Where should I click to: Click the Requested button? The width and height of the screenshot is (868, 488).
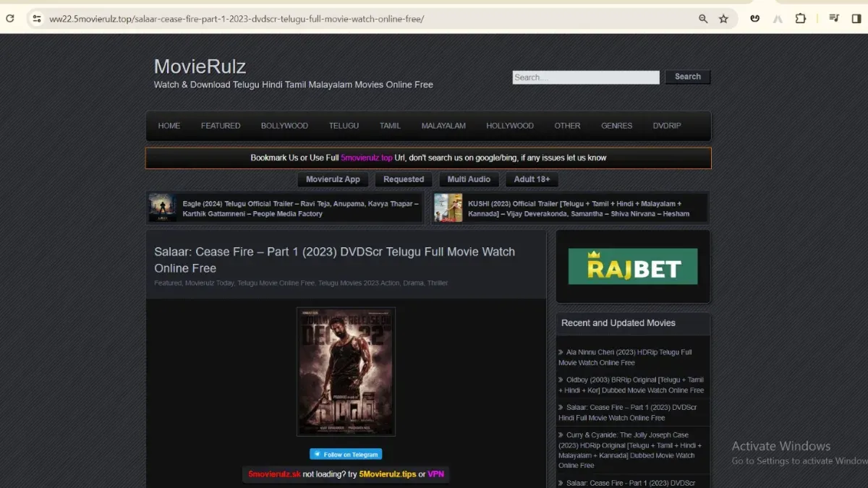coord(404,179)
